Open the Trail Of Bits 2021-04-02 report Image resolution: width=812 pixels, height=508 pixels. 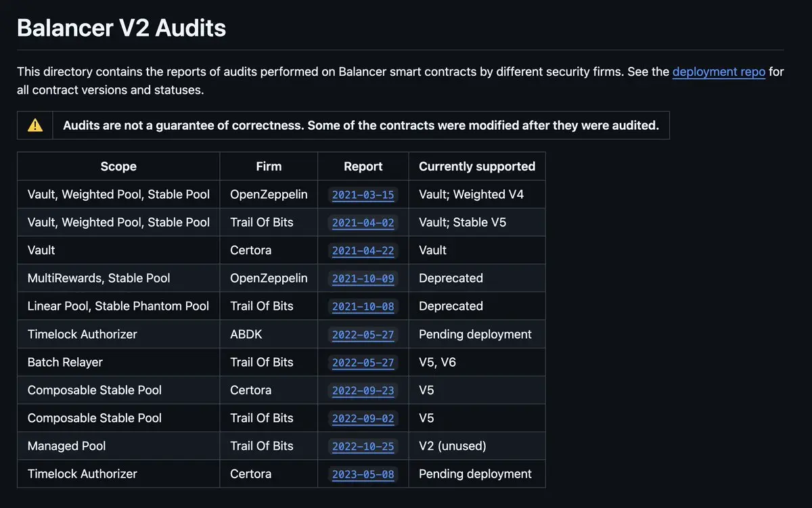coord(363,223)
